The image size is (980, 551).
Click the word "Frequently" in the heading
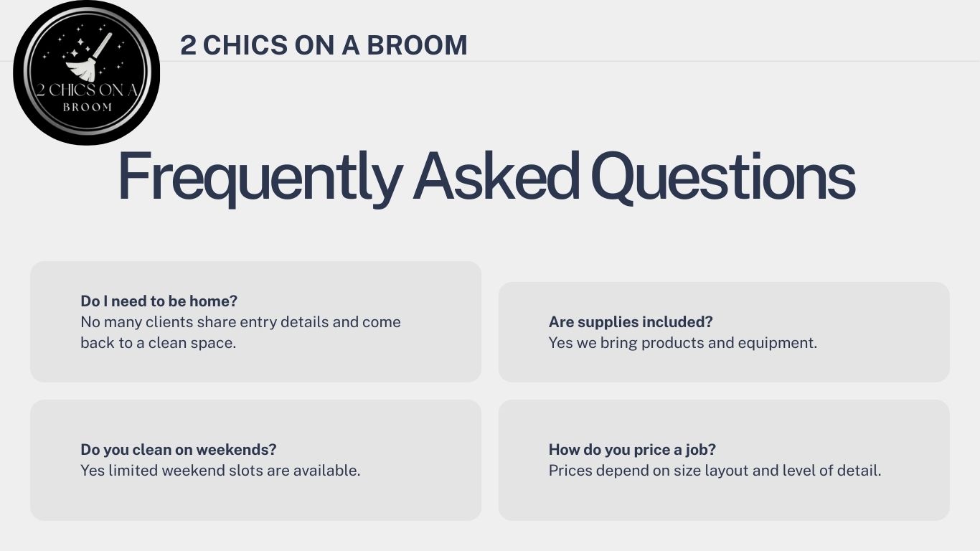tap(259, 176)
